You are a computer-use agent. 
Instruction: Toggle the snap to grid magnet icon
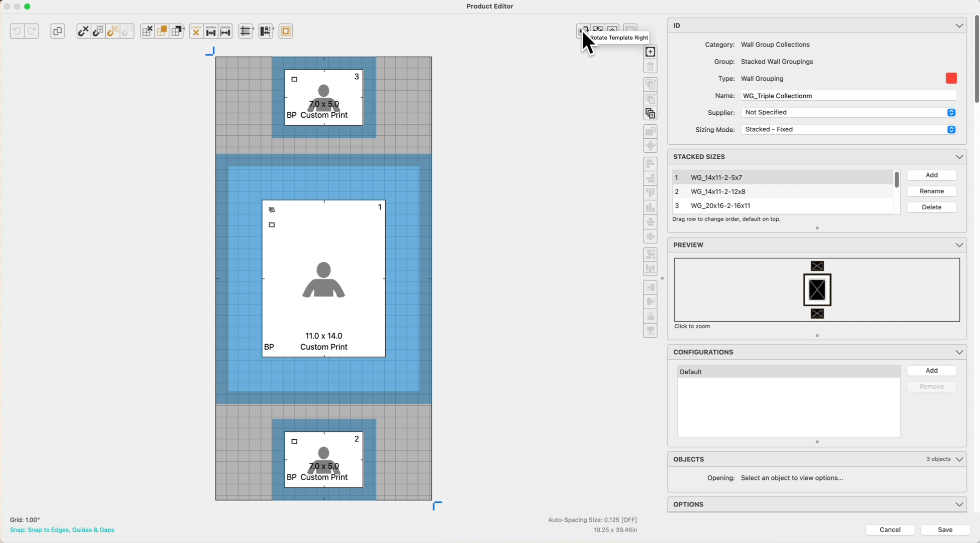[x=98, y=31]
